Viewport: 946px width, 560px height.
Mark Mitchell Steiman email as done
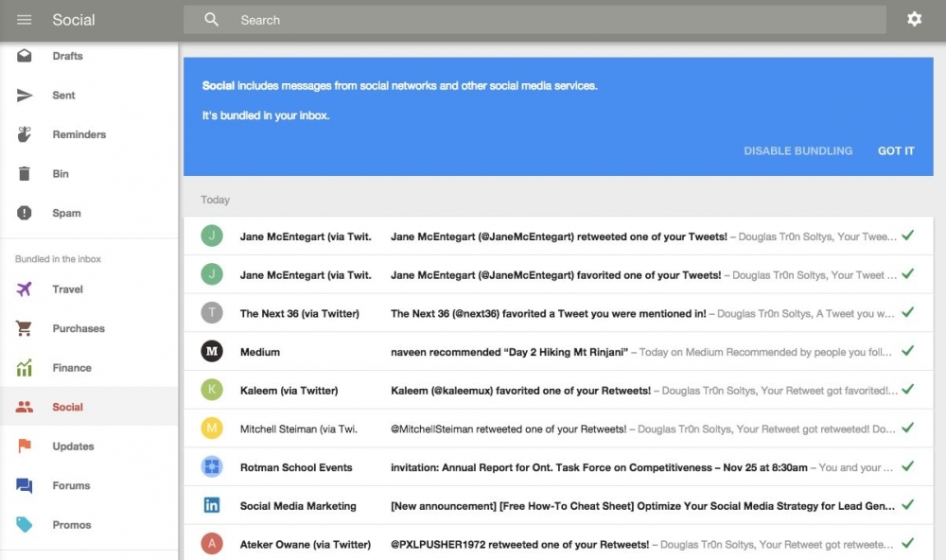907,428
